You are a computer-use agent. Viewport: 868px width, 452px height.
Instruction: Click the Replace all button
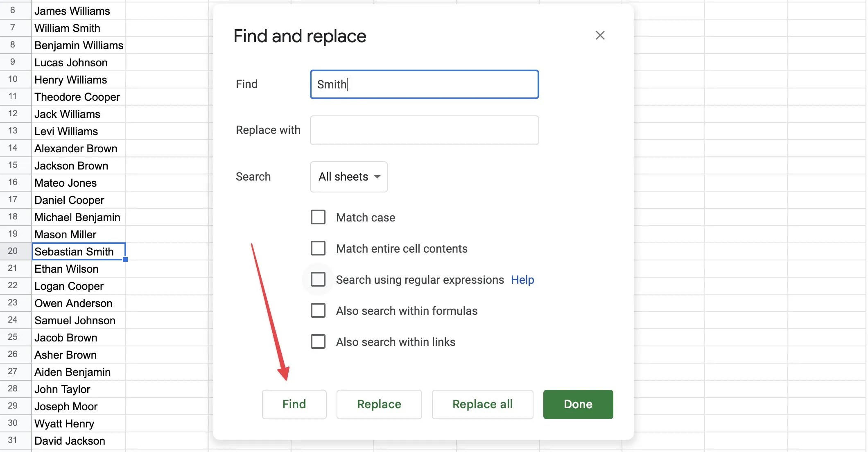click(x=482, y=404)
